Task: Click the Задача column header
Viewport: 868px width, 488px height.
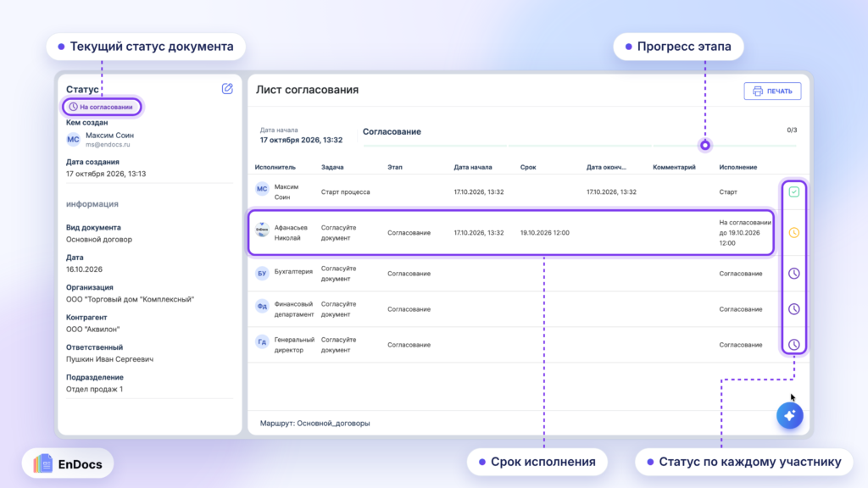Action: [332, 167]
